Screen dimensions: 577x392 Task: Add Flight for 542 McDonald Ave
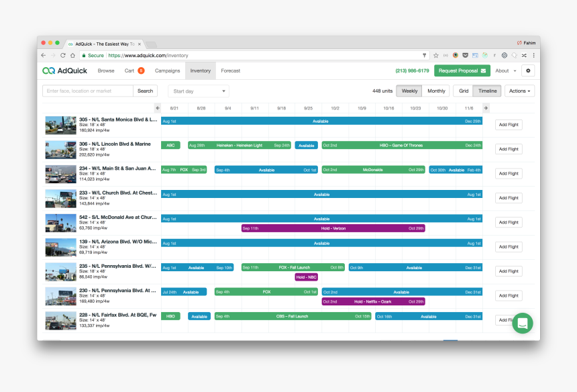click(509, 222)
